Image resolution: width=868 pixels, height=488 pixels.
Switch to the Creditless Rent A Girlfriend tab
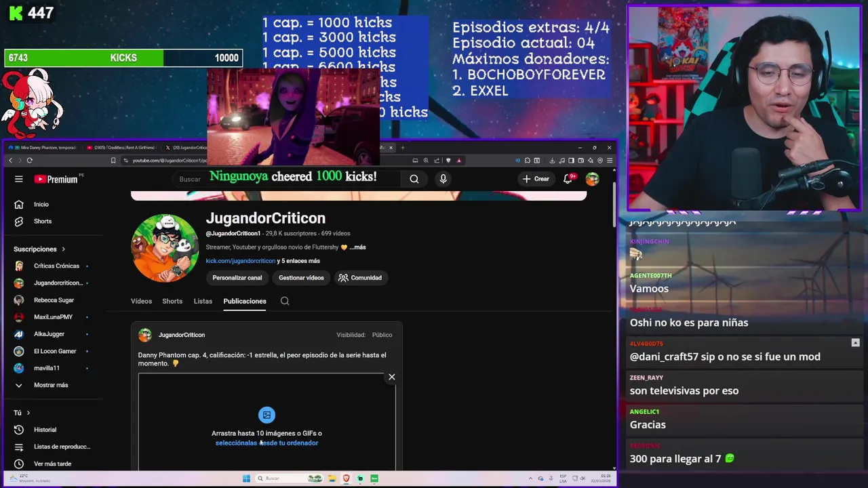[122, 147]
